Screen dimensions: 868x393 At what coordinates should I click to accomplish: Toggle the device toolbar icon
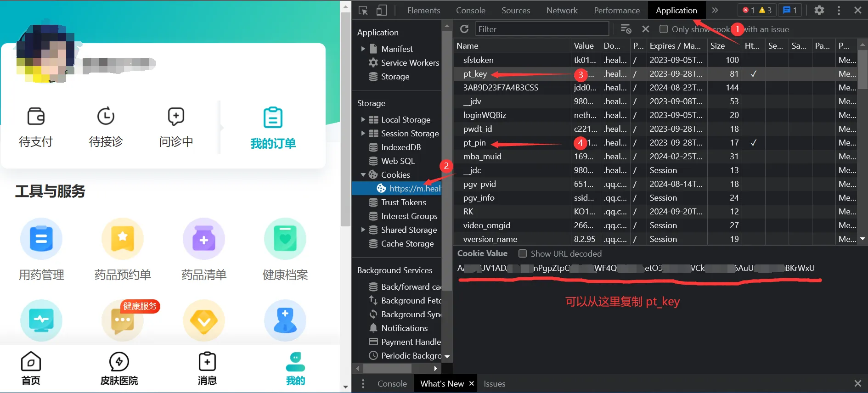[x=382, y=11]
